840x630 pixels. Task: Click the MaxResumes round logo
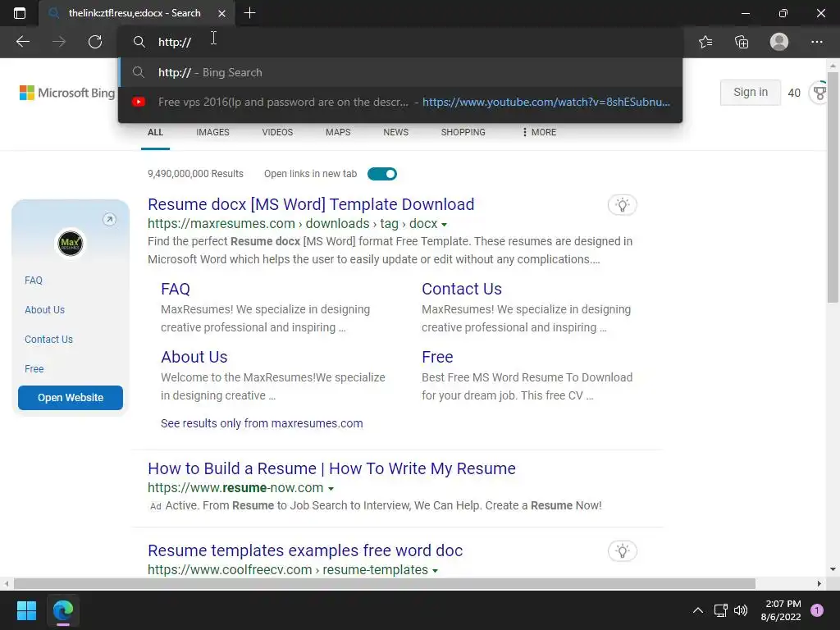click(x=71, y=244)
